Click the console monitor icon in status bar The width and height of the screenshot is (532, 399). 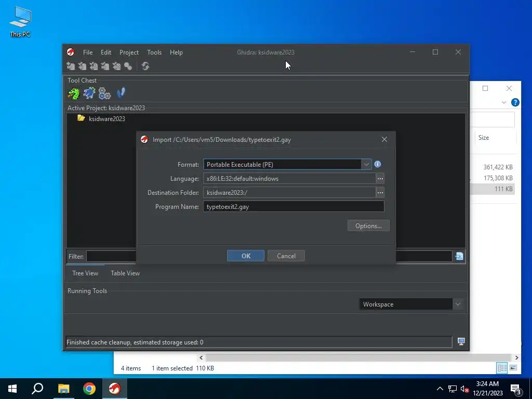point(461,341)
